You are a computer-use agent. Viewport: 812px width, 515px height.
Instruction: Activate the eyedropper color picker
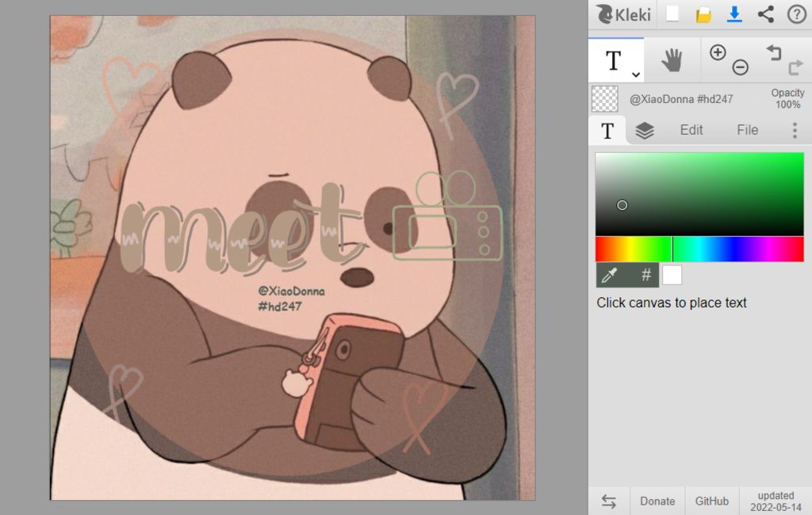pyautogui.click(x=610, y=275)
